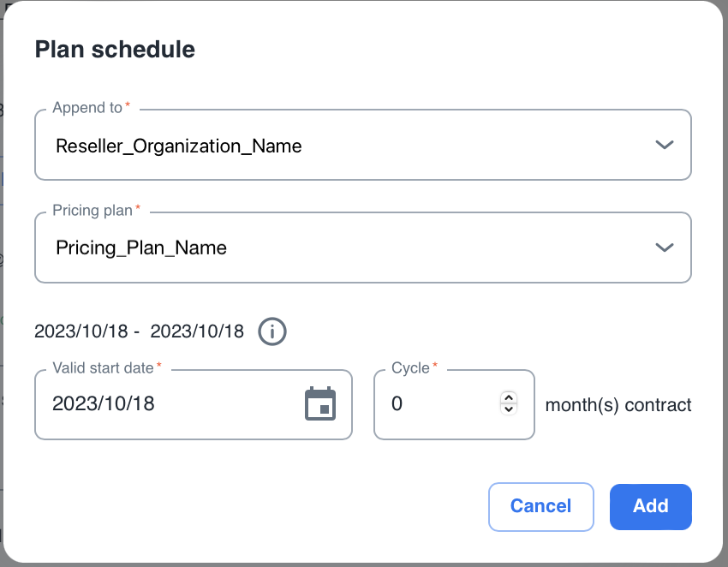The width and height of the screenshot is (728, 567).
Task: Expand the Append to dropdown chevron
Action: [665, 145]
